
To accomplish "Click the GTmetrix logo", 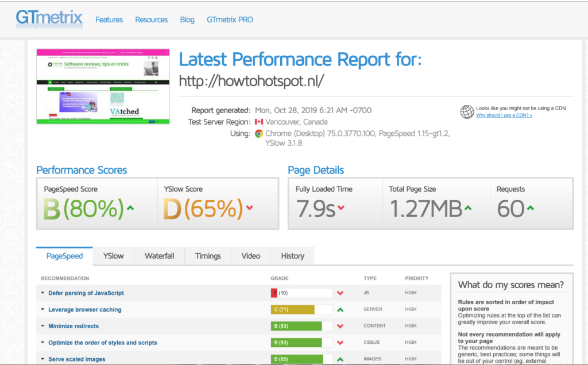I will click(49, 19).
